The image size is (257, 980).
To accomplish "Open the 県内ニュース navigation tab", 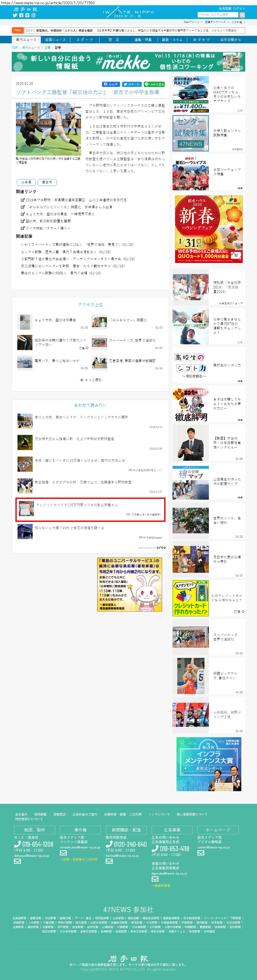I will click(26, 40).
